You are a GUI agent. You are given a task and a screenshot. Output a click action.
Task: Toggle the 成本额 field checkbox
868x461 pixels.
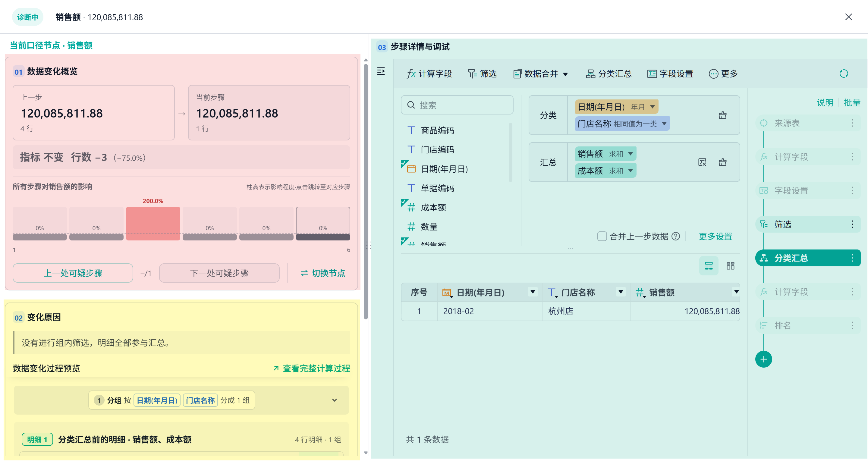tap(405, 203)
